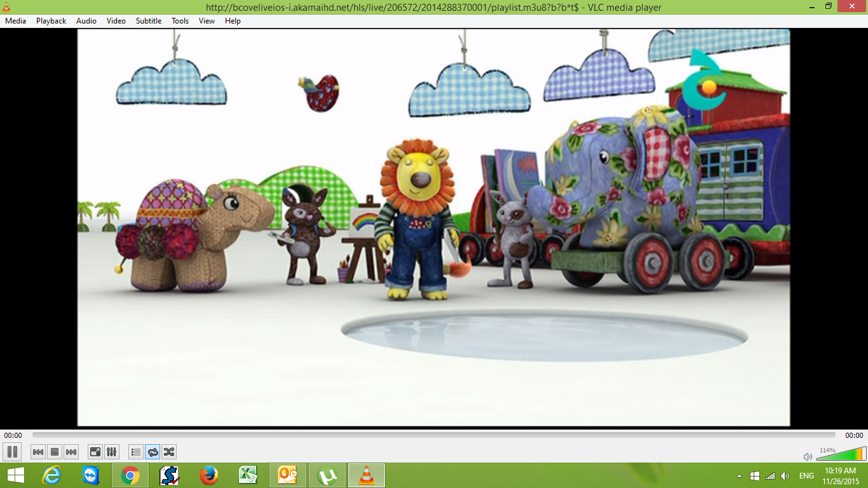Open the Video menu
The image size is (868, 488).
coord(116,21)
